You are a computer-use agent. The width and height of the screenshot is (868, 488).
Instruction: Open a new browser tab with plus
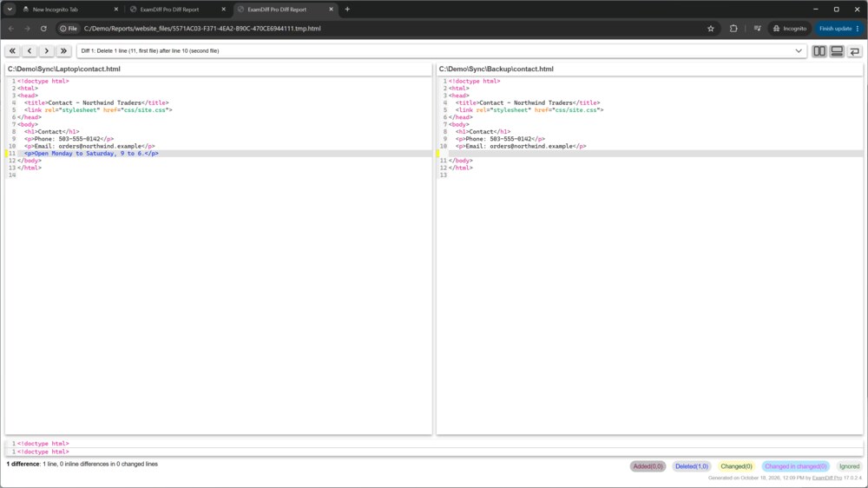pyautogui.click(x=347, y=10)
